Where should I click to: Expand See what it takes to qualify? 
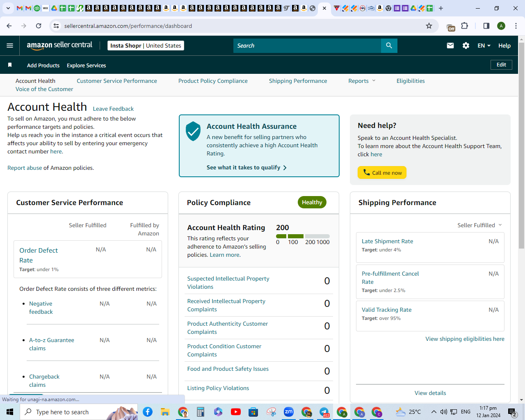(247, 167)
